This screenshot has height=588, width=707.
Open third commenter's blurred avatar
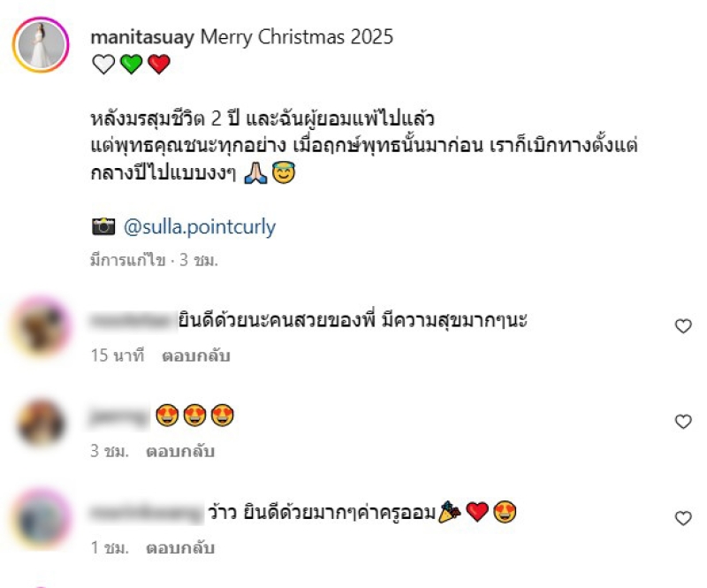(41, 518)
